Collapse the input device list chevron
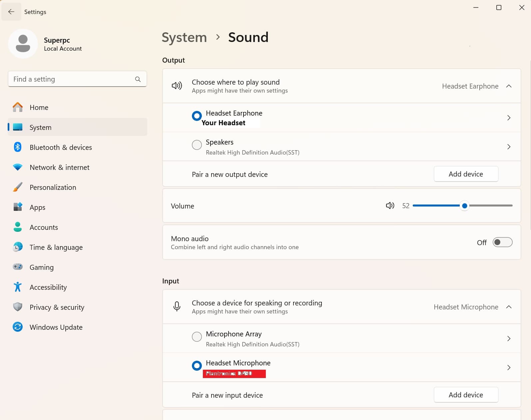Viewport: 531px width, 420px height. 509,307
